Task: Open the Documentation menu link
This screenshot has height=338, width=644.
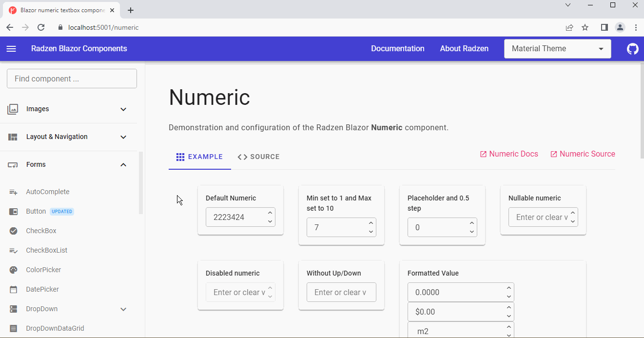Action: click(x=398, y=49)
